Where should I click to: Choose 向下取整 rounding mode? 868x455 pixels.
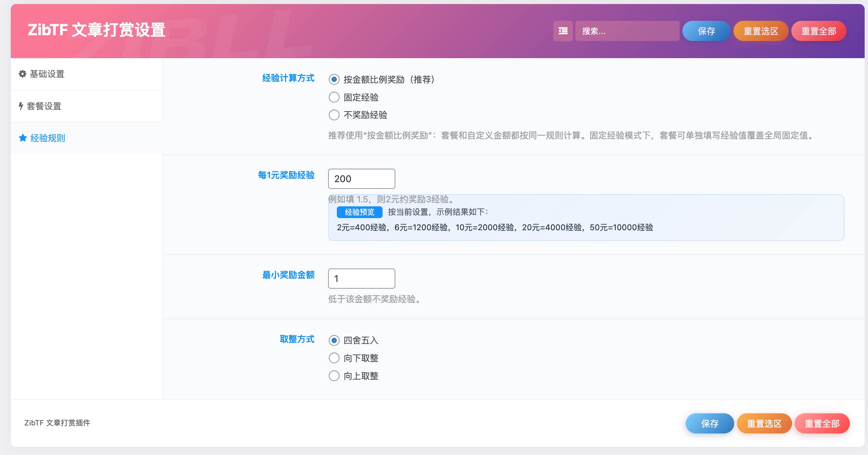click(x=334, y=358)
